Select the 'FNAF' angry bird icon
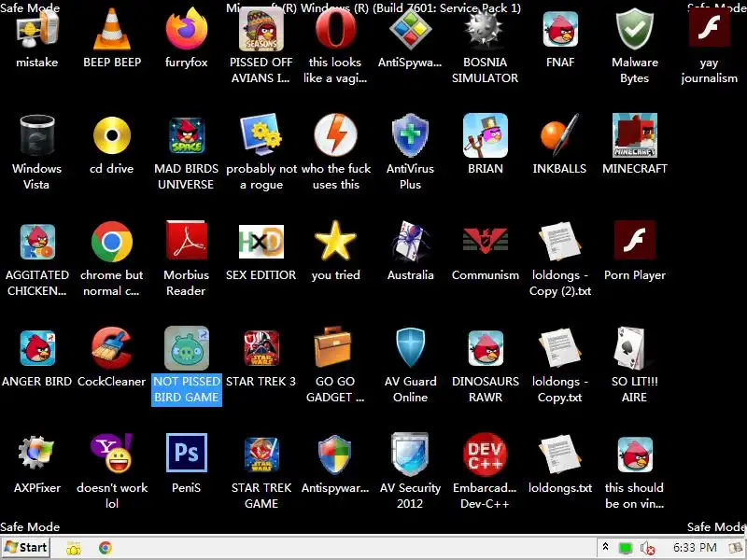 pyautogui.click(x=560, y=30)
